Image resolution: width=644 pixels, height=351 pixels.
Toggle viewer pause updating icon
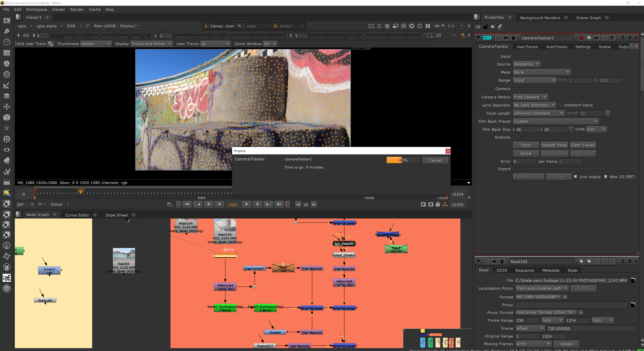pyautogui.click(x=428, y=26)
